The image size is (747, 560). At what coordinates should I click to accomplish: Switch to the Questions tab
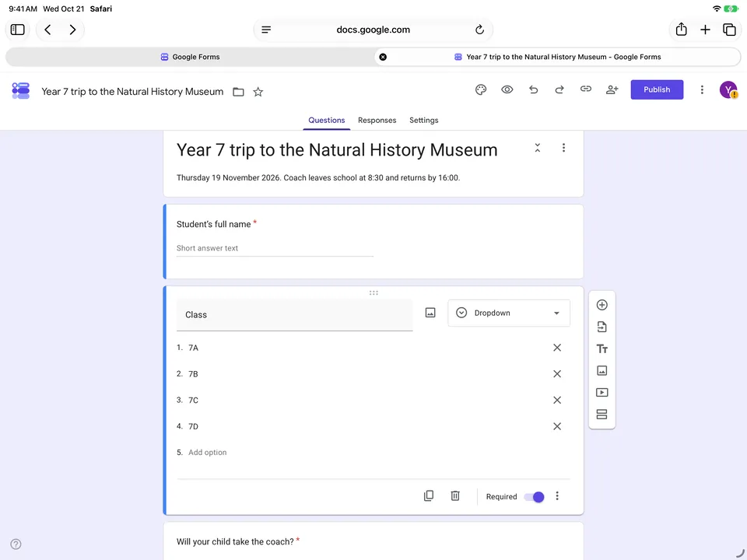pyautogui.click(x=326, y=120)
